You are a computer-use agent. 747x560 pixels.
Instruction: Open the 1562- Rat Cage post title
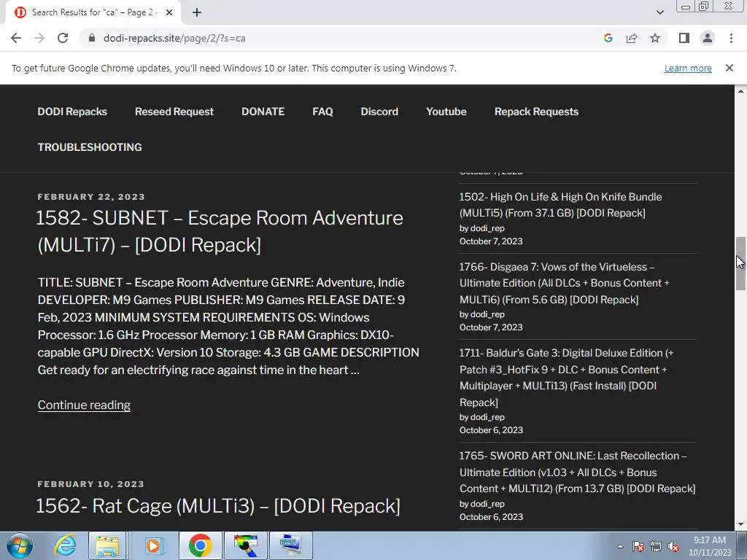[x=218, y=506]
